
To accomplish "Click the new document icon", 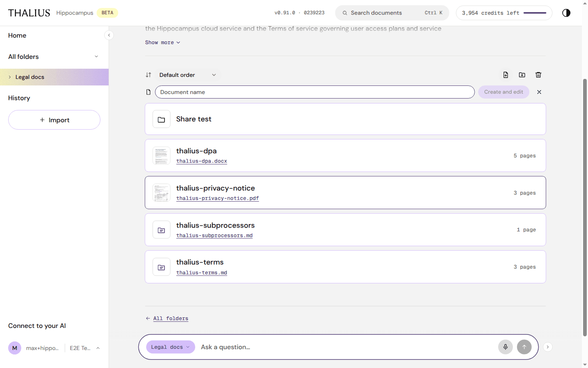I will point(506,75).
